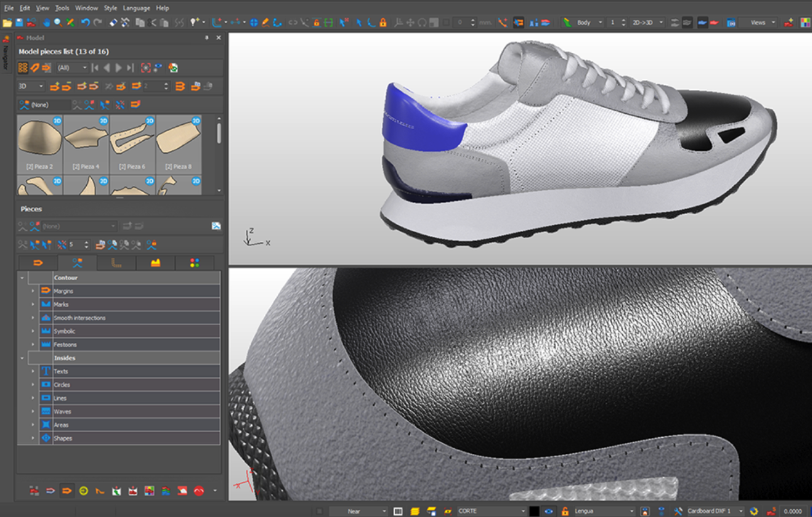Viewport: 812px width, 517px height.
Task: Select the Smooth intersections row
Action: point(130,318)
